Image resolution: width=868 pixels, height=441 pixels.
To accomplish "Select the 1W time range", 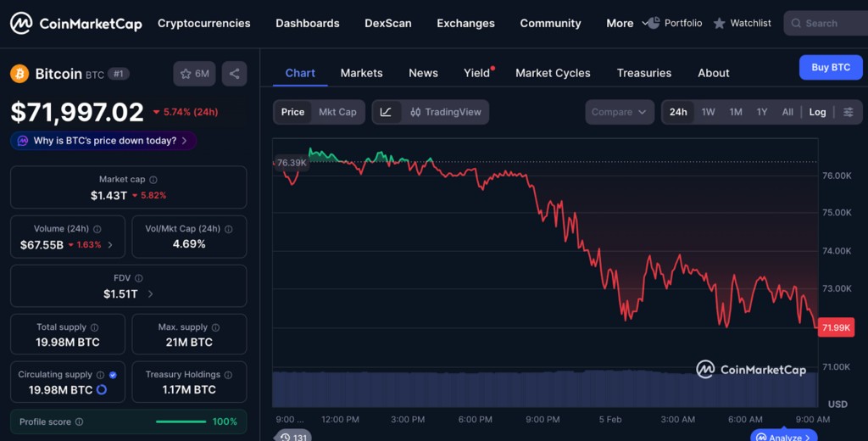I will [x=708, y=112].
